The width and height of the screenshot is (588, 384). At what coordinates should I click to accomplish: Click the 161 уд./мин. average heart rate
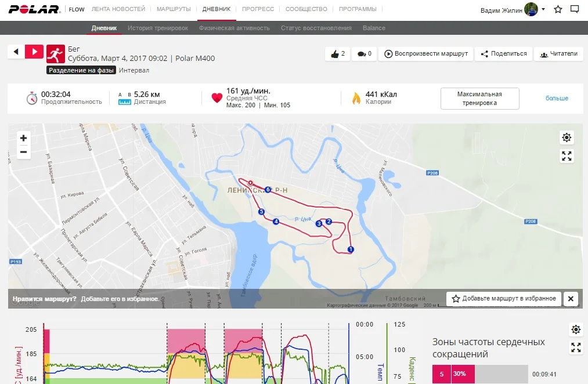[x=248, y=90]
